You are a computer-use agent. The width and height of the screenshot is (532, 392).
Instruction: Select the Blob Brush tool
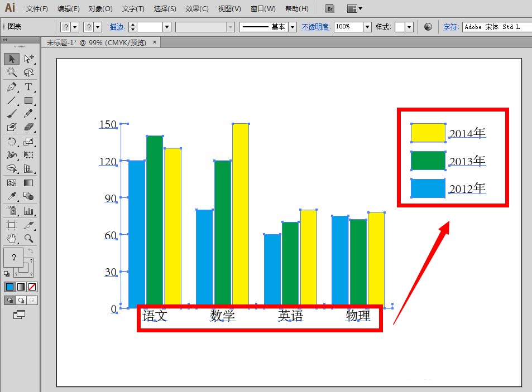12,127
